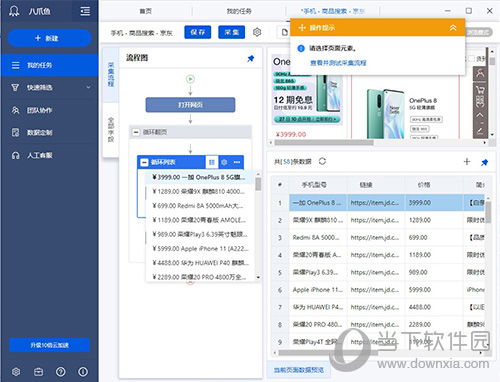Open the info icon at sidebar bottom
The width and height of the screenshot is (500, 382).
83,371
